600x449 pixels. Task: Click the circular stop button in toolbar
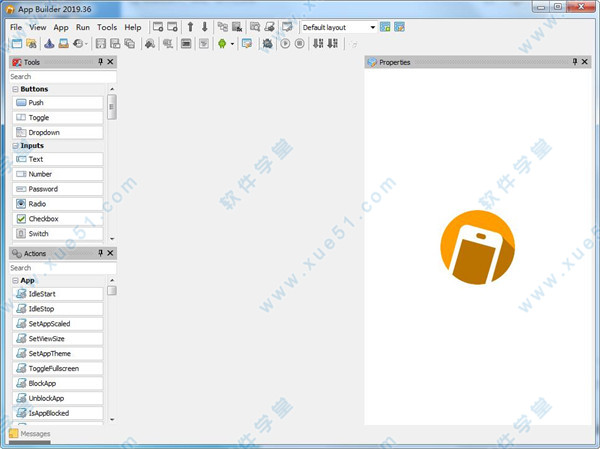coord(300,44)
